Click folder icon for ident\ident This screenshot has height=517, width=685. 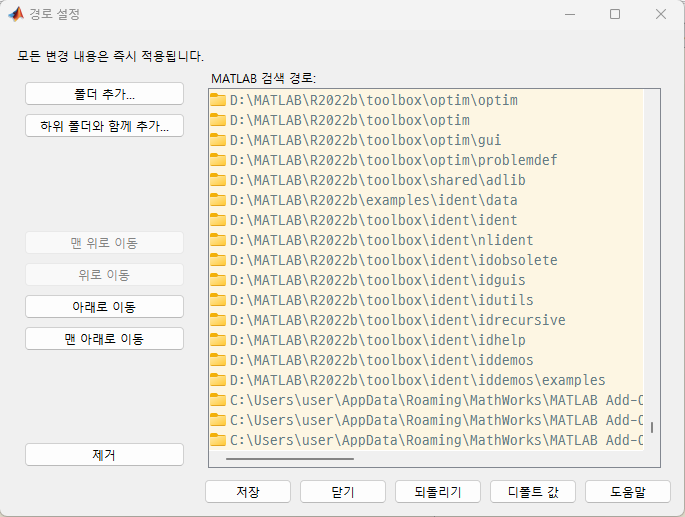[x=218, y=220]
